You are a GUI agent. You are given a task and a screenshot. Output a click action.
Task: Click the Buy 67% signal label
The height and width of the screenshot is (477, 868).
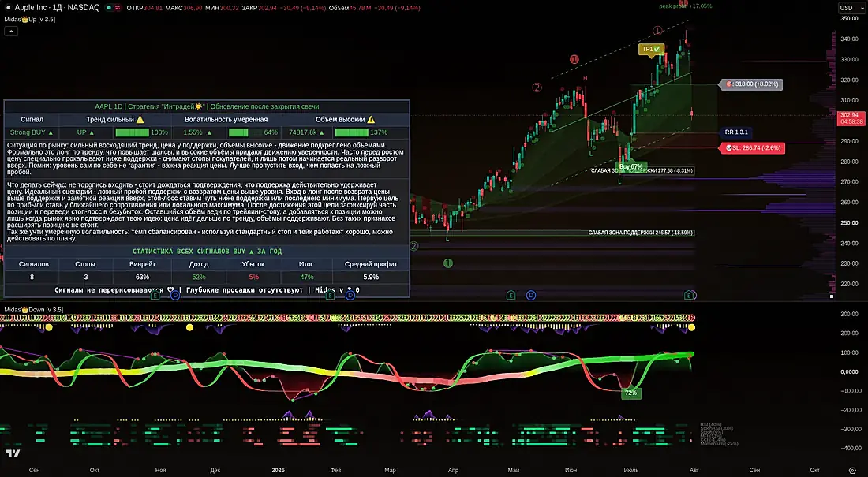[x=630, y=166]
